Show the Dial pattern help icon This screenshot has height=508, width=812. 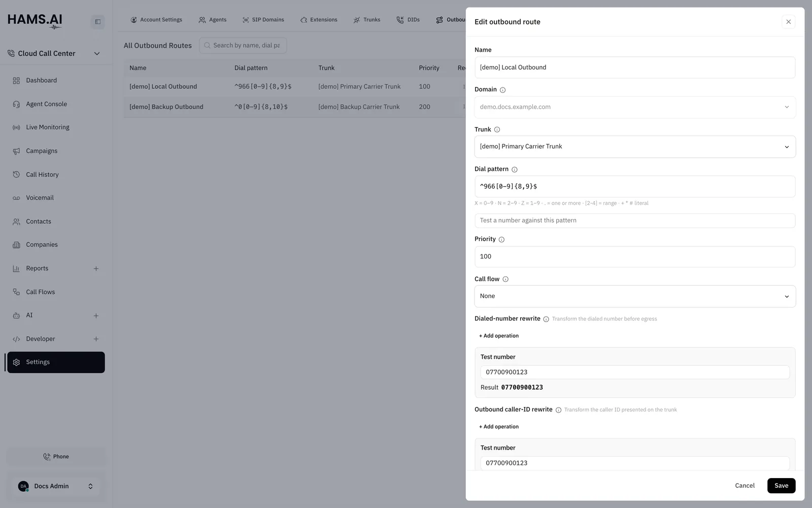(514, 170)
